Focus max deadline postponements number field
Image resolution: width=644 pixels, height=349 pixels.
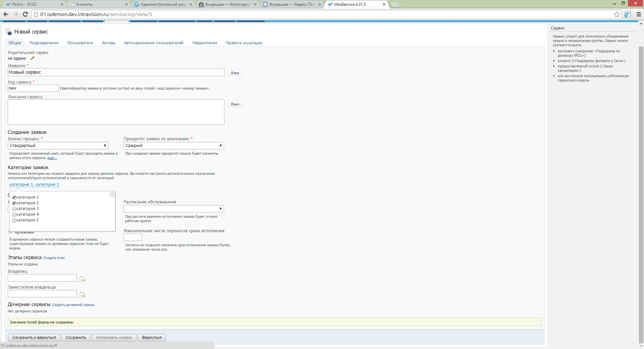coord(133,237)
